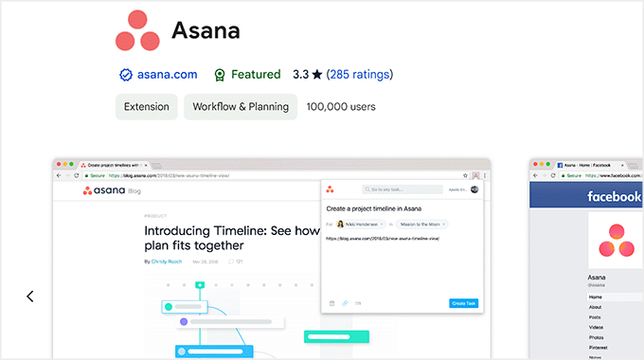The image size is (644, 360).
Task: Click Pinterest in the Facebook page sidebar
Action: click(x=598, y=348)
